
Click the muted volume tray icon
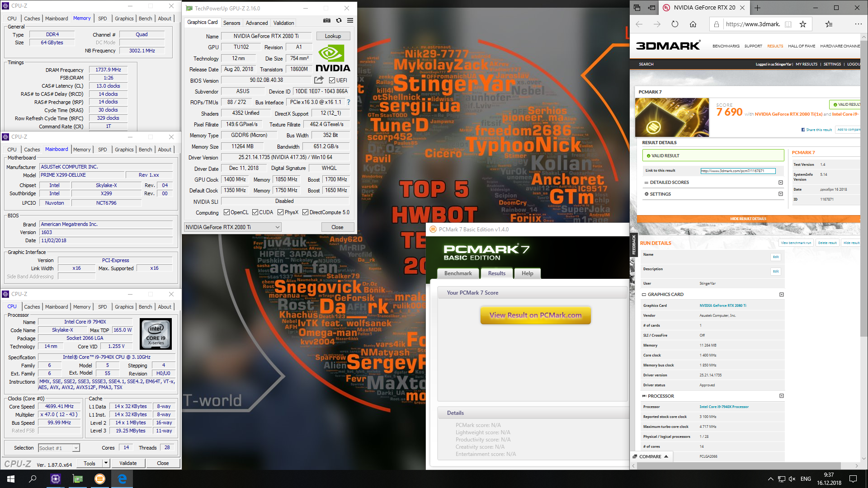point(792,479)
